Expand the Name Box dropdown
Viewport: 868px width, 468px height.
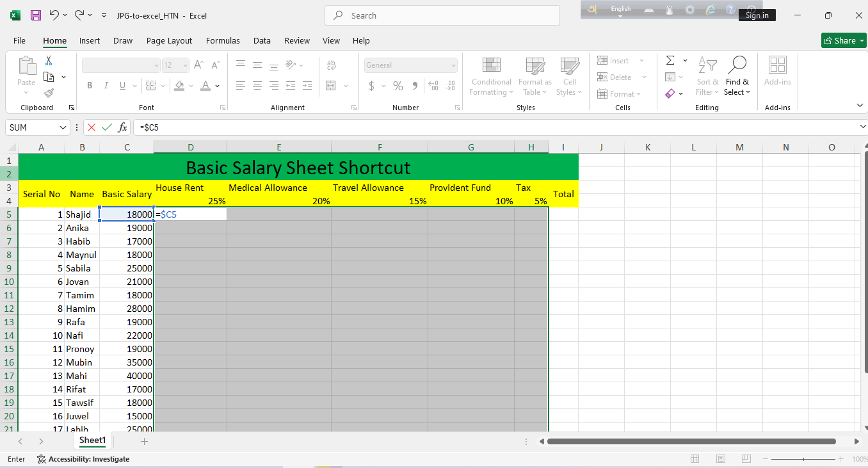click(63, 127)
